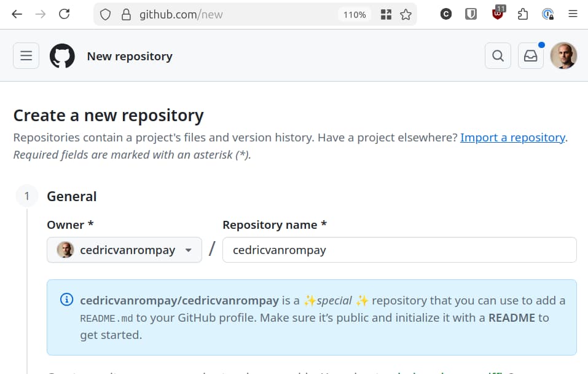Go back using the back arrow
Image resolution: width=588 pixels, height=374 pixels.
tap(17, 14)
